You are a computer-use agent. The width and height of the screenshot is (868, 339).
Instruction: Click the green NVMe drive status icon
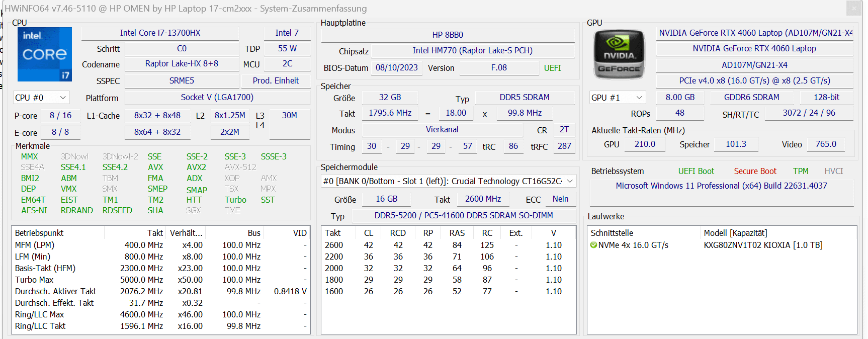pos(593,245)
